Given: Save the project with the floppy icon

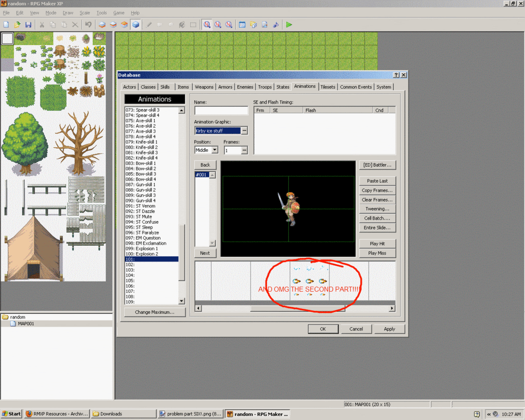Looking at the screenshot, I should 28,25.
